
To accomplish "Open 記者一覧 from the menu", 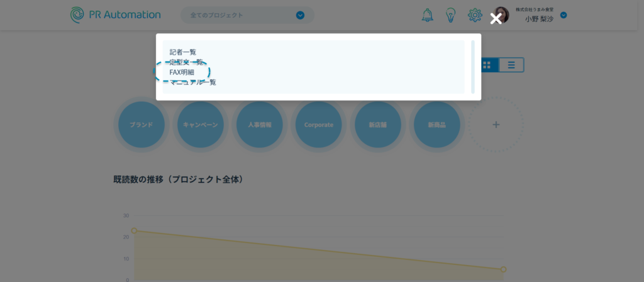I will pyautogui.click(x=183, y=52).
